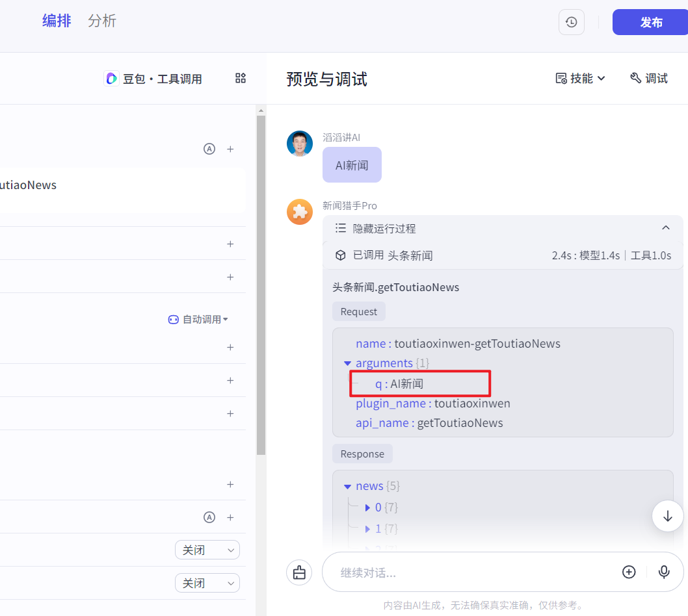Select the Request tag
Image resolution: width=688 pixels, height=616 pixels.
point(358,311)
